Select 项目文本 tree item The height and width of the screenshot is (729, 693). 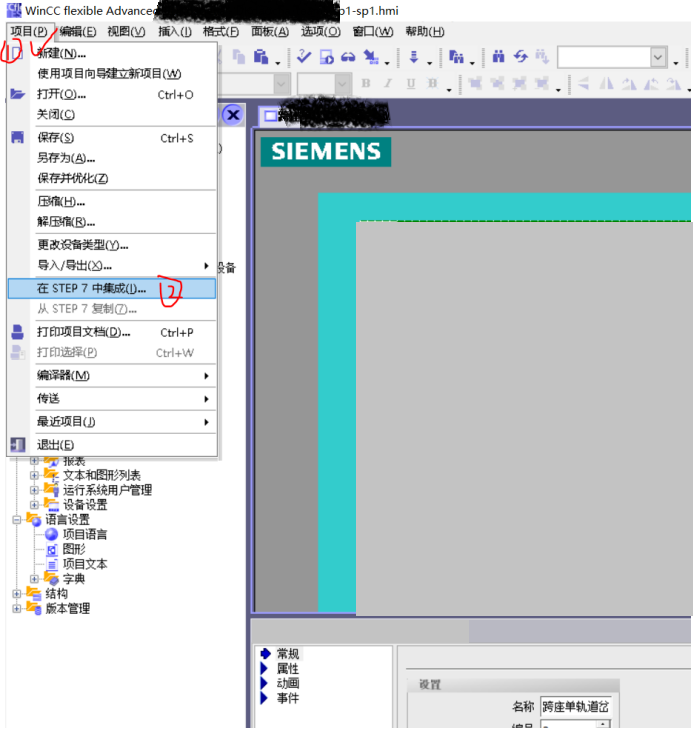[85, 564]
